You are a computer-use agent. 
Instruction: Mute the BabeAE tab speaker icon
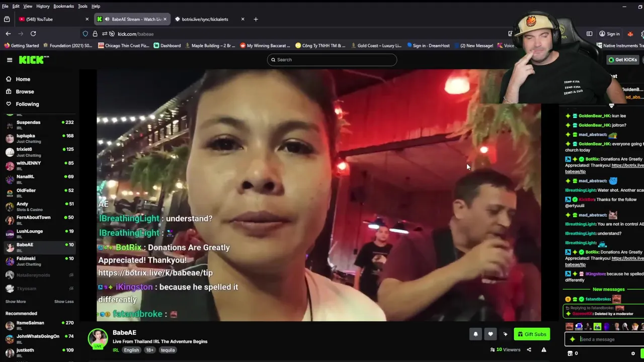(x=107, y=19)
